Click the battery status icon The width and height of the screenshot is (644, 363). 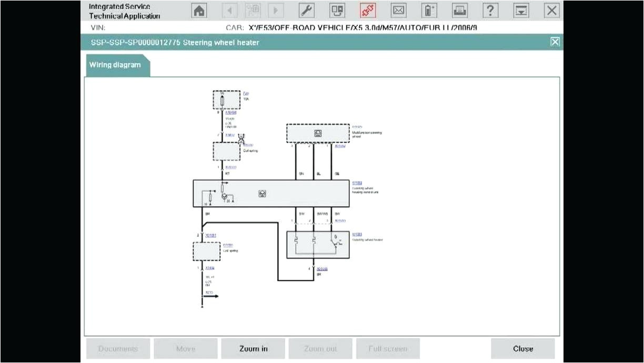428,10
